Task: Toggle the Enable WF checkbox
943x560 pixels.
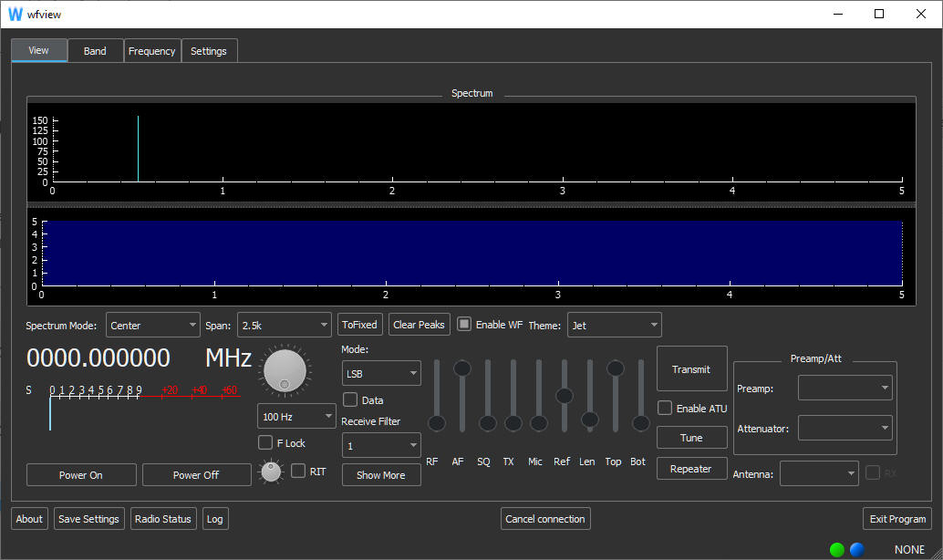Action: click(464, 325)
